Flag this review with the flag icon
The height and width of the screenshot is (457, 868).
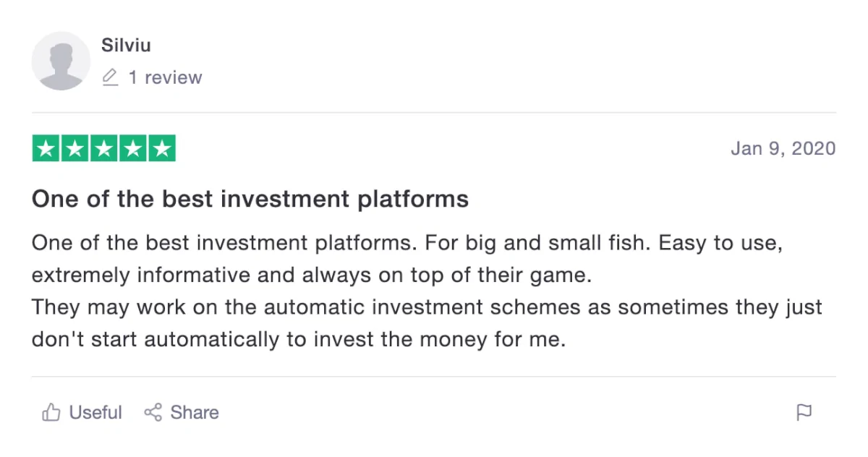804,413
